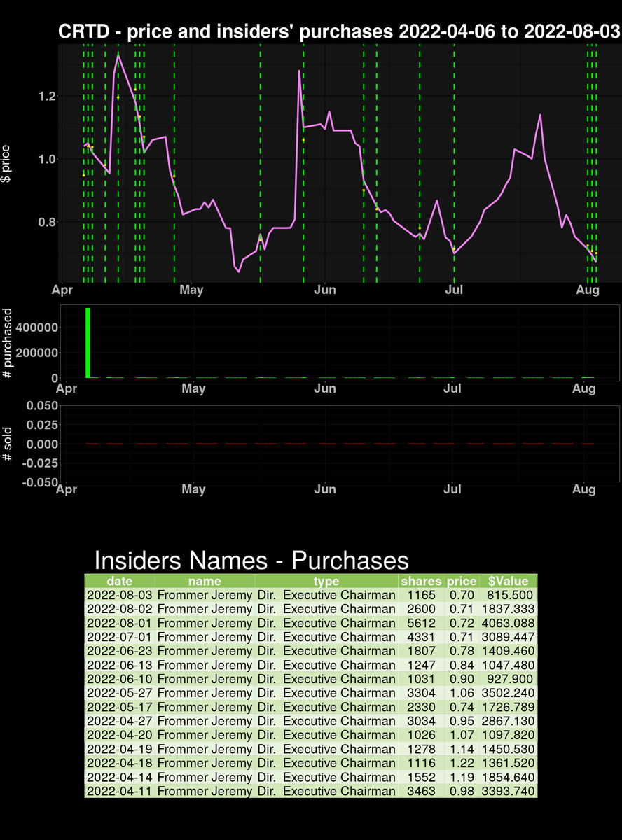This screenshot has height=840, width=622.
Task: Click the $Value cell 1450.530
Action: click(x=508, y=749)
